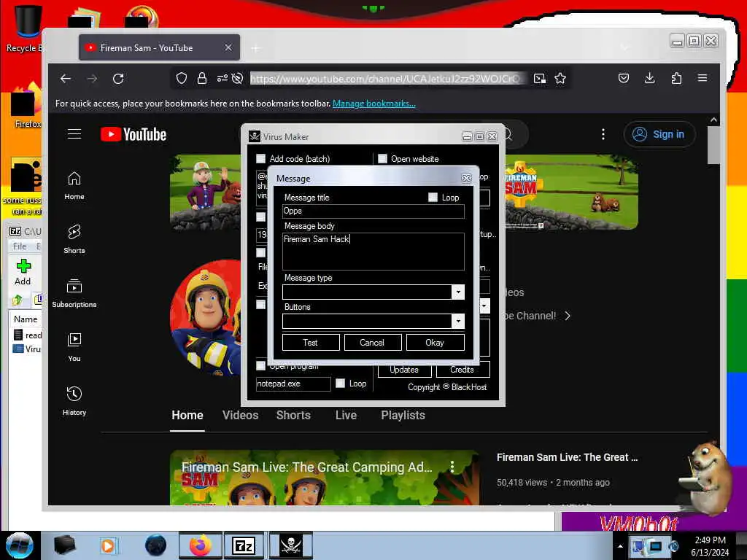Viewport: 747px width, 560px height.
Task: Click the Updates button in Virus Maker
Action: tap(404, 370)
